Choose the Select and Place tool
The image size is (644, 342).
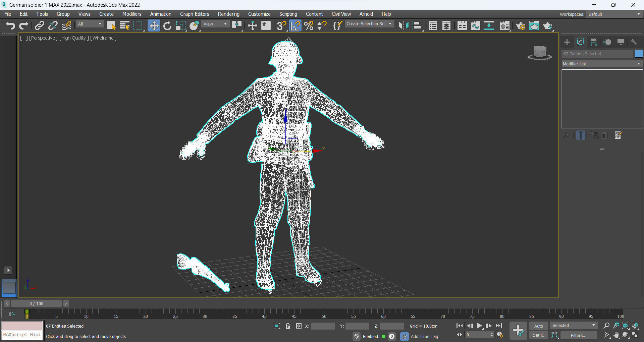194,25
